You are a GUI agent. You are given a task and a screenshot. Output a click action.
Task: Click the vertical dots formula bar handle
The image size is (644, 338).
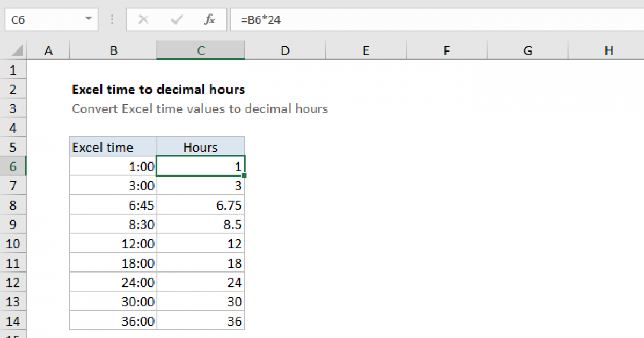click(112, 20)
